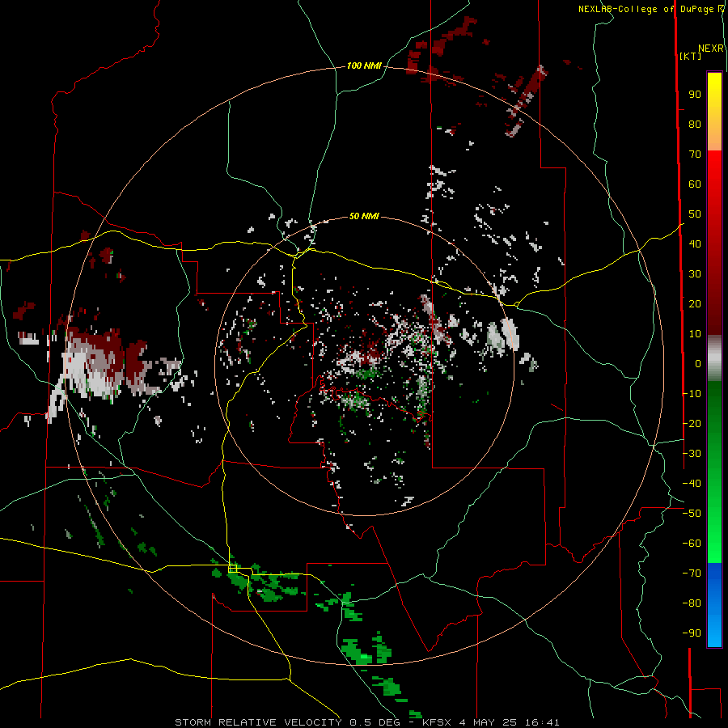Click the -30 value on the velocity scale
The height and width of the screenshot is (728, 728).
click(692, 454)
